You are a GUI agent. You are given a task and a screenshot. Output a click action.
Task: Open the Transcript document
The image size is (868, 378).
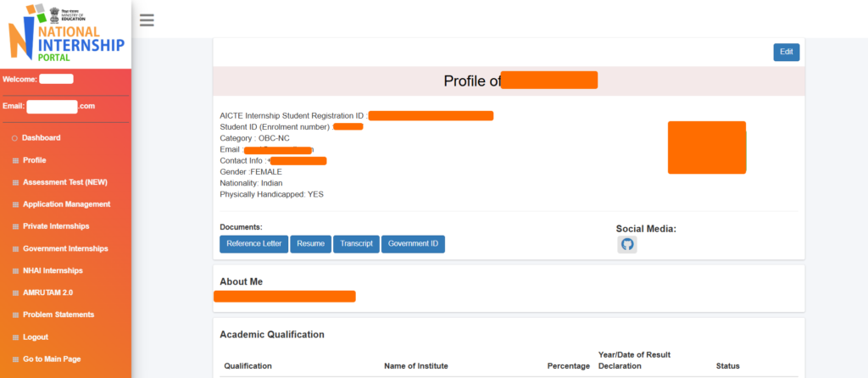(357, 244)
